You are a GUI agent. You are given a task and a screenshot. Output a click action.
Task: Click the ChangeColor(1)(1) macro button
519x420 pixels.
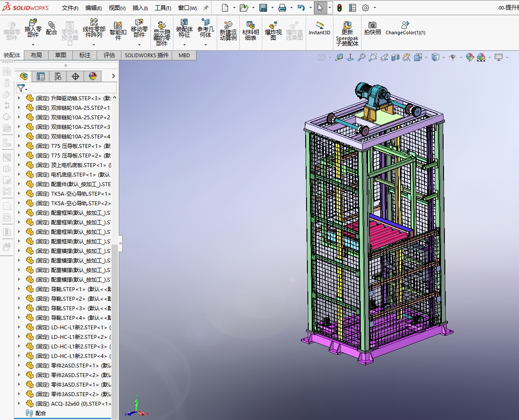405,28
